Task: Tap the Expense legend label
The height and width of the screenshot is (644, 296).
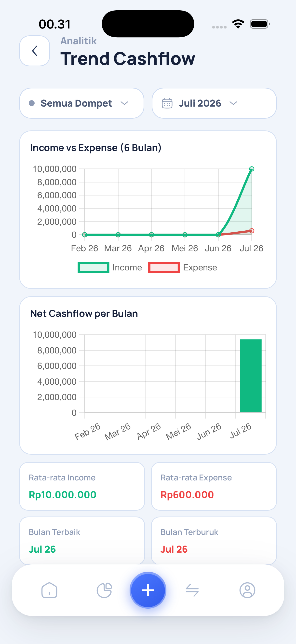Action: pyautogui.click(x=200, y=267)
